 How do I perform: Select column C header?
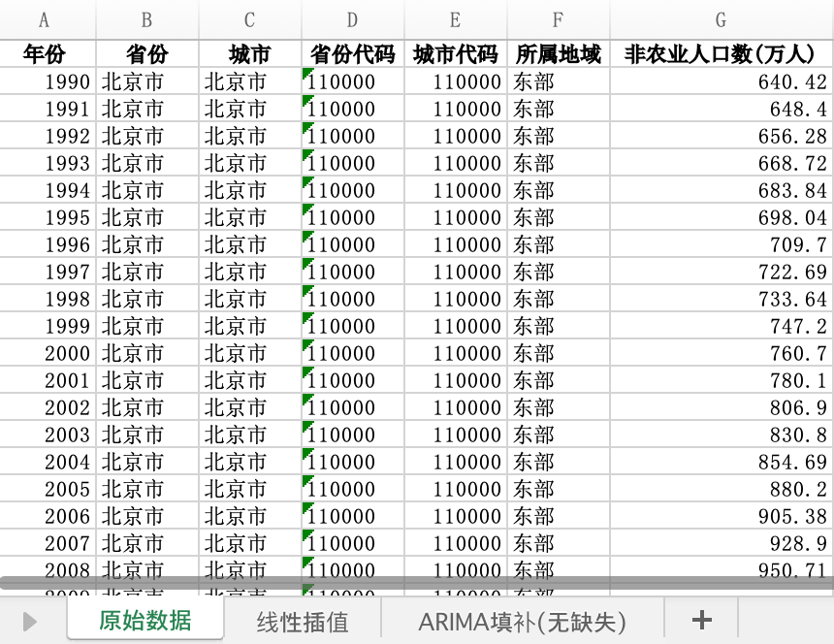[250, 19]
